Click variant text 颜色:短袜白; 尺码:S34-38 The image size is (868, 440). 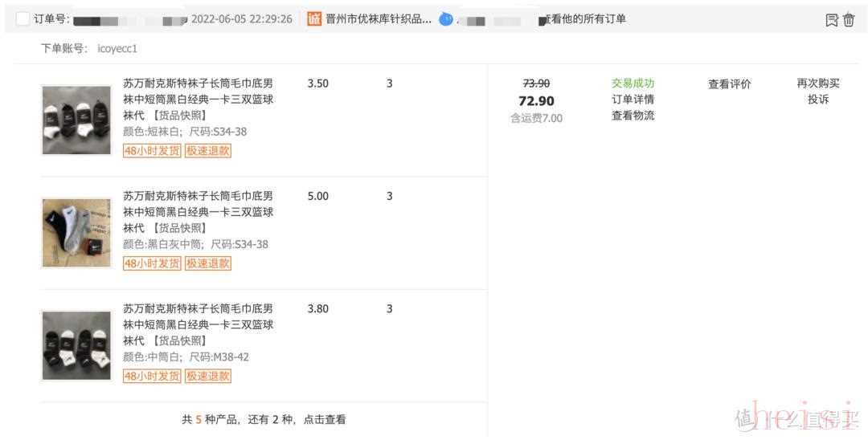(x=185, y=132)
